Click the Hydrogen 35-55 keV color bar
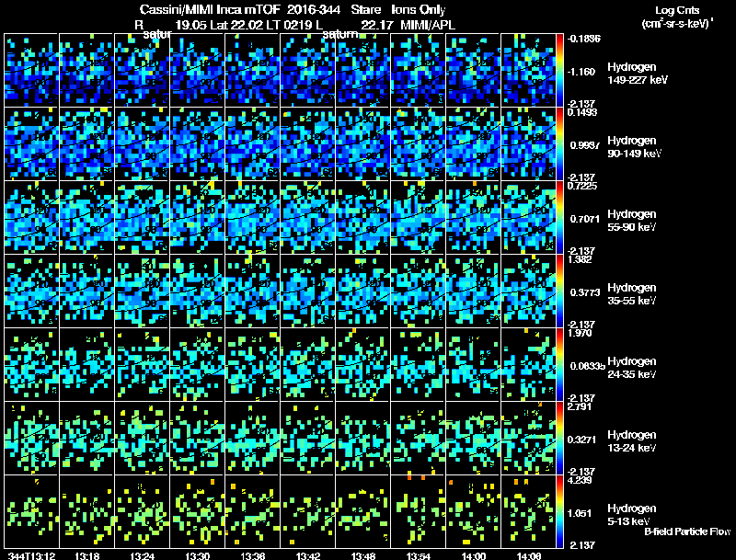This screenshot has height=560, width=736. coord(559,291)
